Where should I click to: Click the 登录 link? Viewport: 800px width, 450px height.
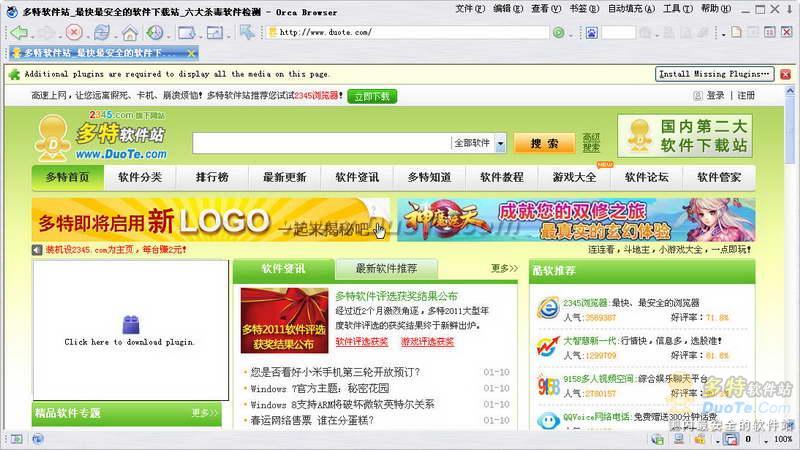pyautogui.click(x=715, y=95)
